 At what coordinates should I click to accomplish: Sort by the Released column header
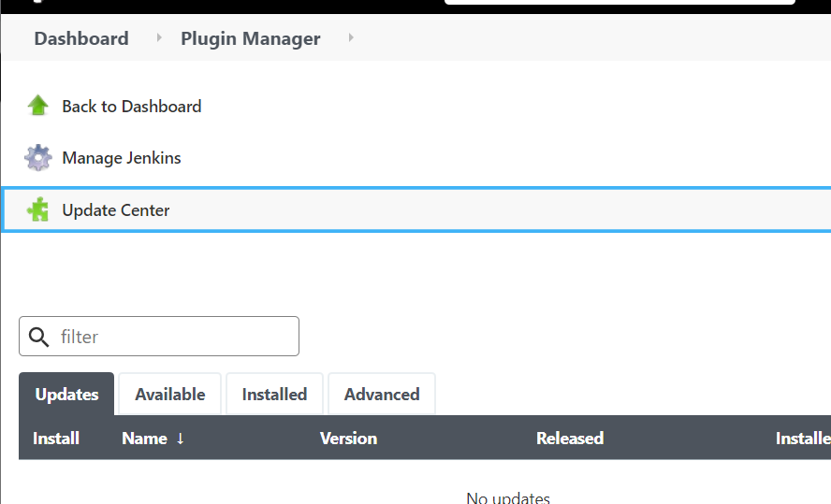[x=570, y=439]
